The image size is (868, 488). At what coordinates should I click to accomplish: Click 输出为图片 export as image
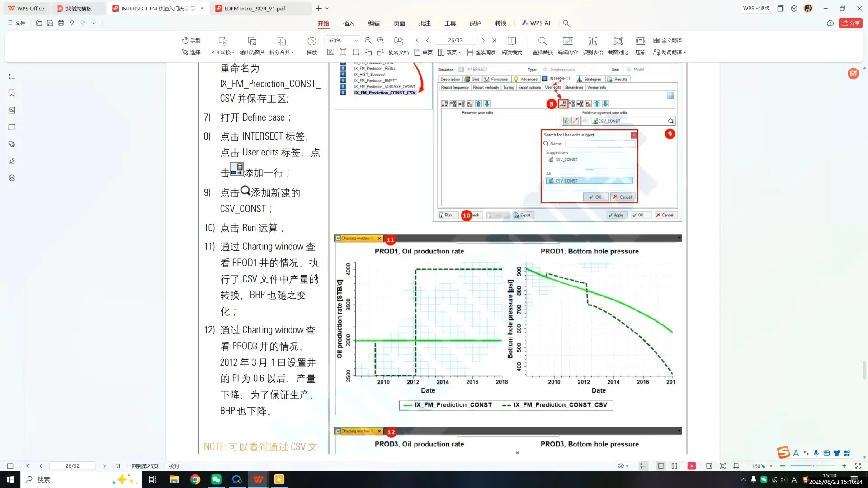coord(252,46)
